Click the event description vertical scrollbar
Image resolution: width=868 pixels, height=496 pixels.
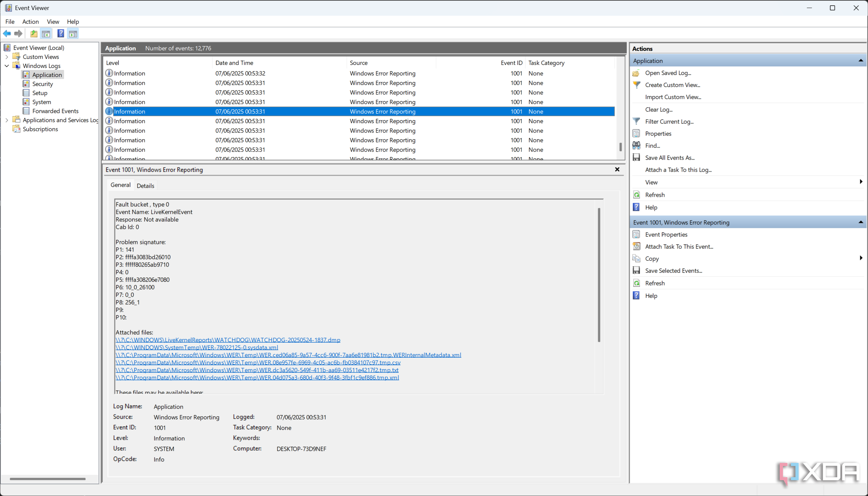pyautogui.click(x=599, y=274)
